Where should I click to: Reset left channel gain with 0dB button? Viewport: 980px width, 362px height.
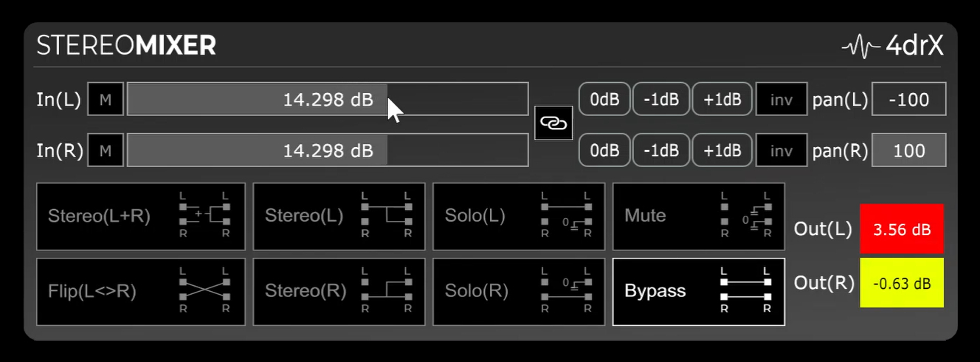click(604, 100)
